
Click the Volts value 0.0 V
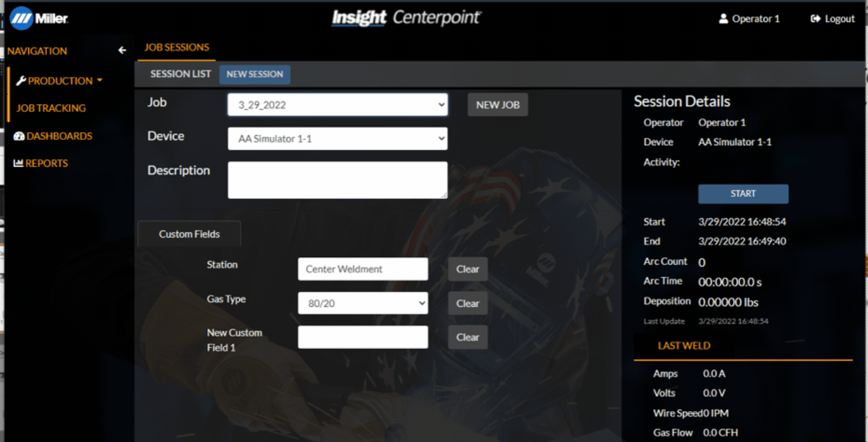tap(714, 393)
